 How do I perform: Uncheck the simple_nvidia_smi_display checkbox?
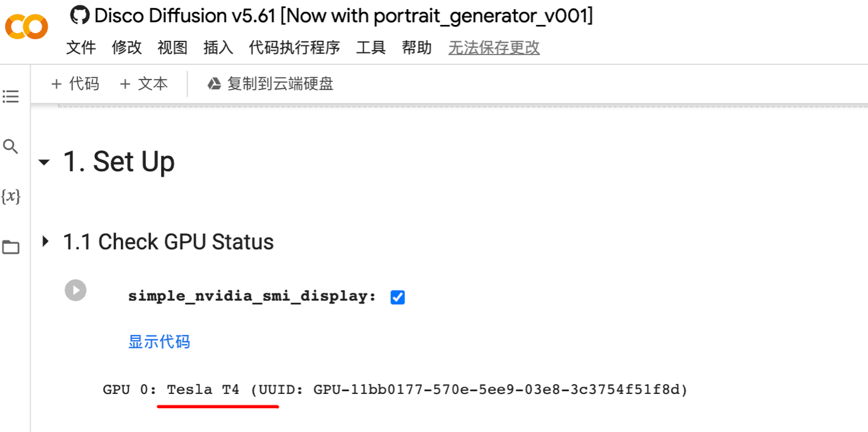pyautogui.click(x=398, y=297)
